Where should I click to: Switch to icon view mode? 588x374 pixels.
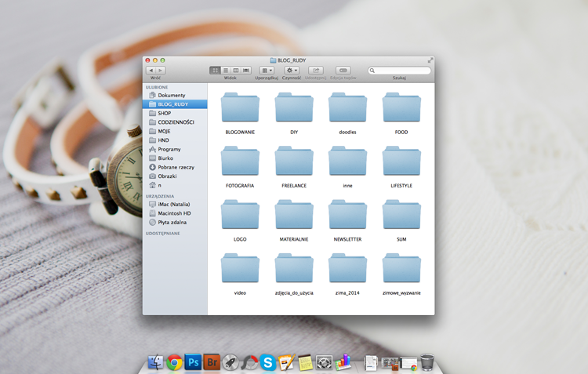tap(215, 70)
